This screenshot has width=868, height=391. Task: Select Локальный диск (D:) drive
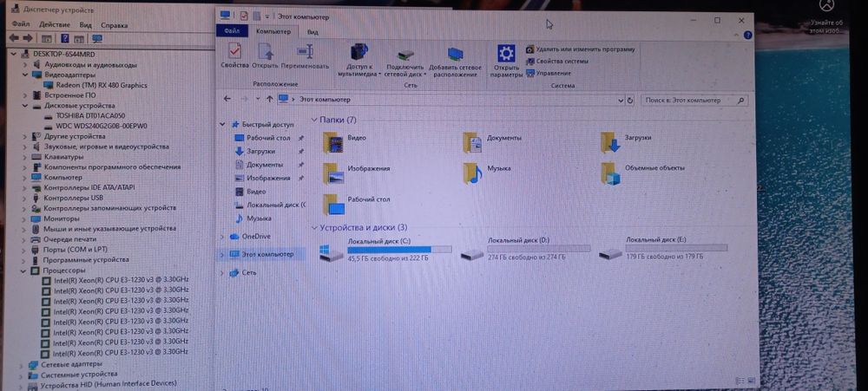tap(526, 250)
